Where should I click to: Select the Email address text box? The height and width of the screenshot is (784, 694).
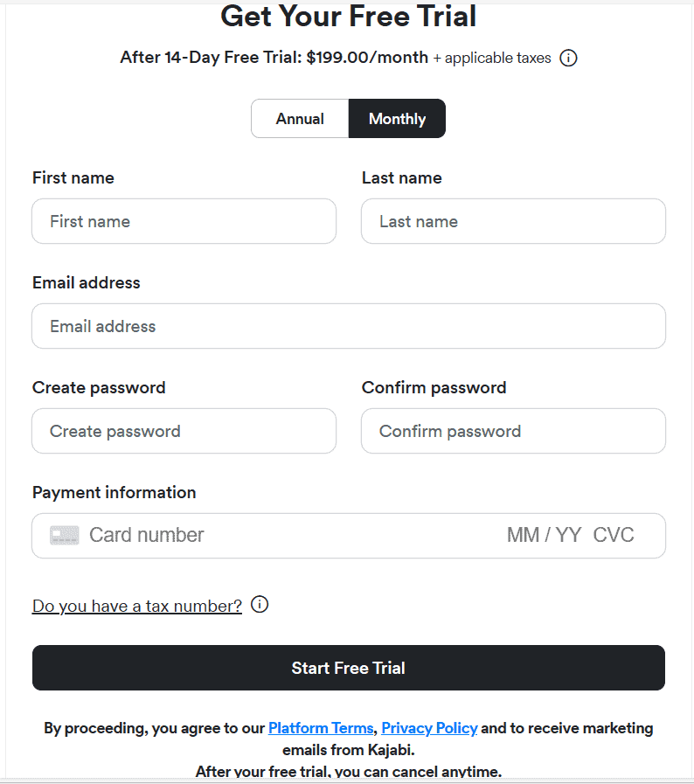(x=348, y=326)
